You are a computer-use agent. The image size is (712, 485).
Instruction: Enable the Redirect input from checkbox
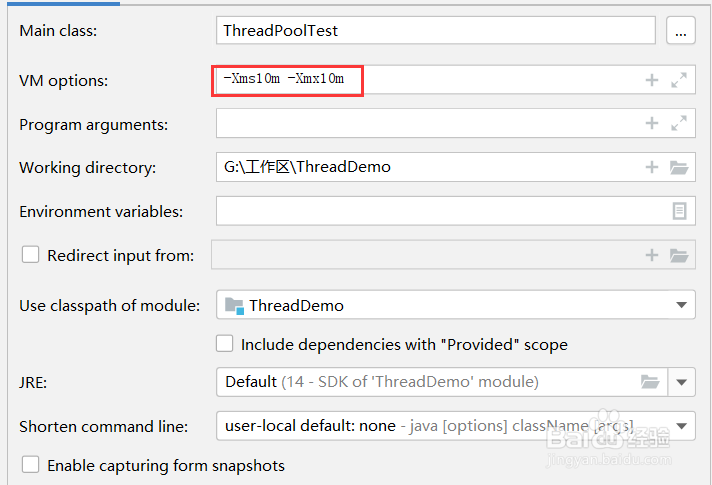coord(31,255)
